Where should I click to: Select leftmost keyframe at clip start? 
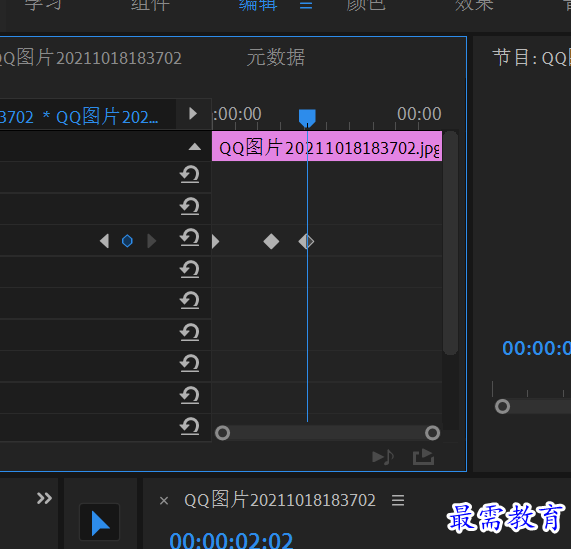click(216, 241)
